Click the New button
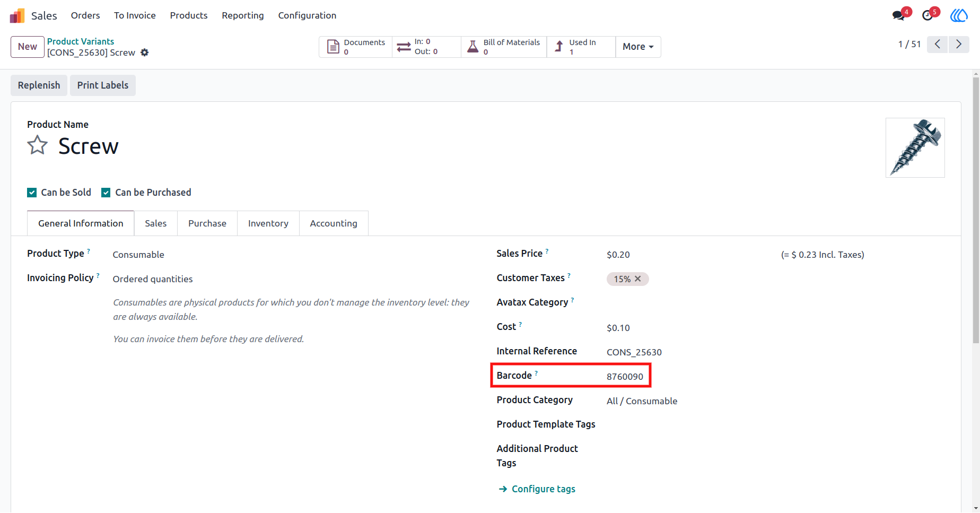Viewport: 980px width, 513px height. click(x=28, y=47)
